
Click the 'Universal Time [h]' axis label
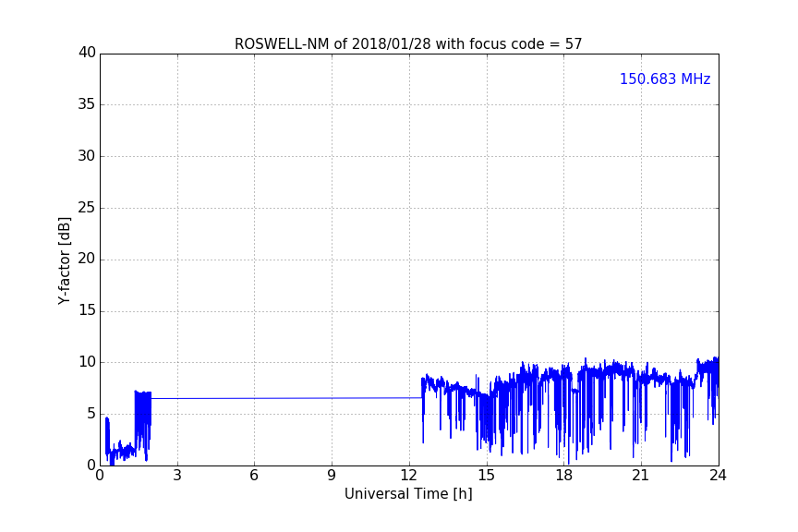click(x=408, y=493)
